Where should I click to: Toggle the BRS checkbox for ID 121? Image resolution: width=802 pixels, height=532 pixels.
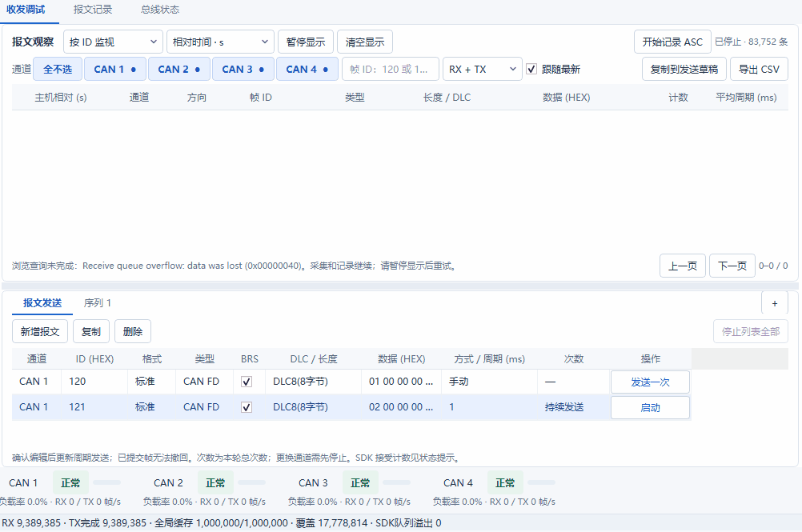[x=247, y=407]
